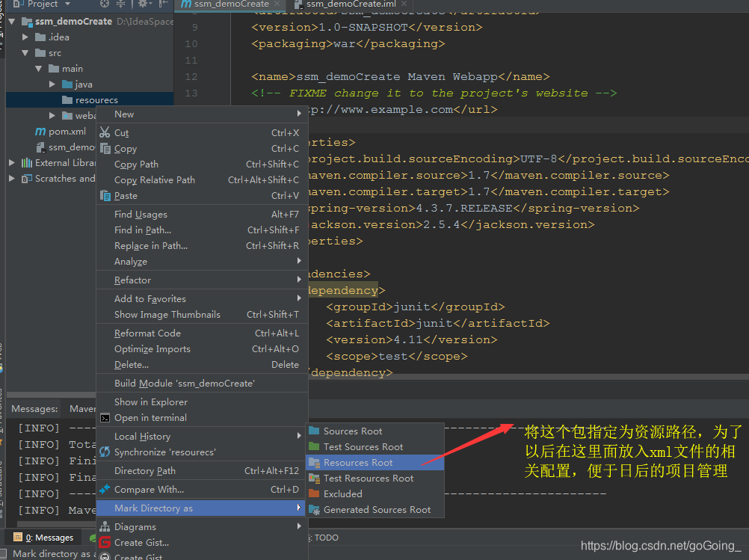
Task: Choose Reformat Code menu entry
Action: tap(202, 333)
